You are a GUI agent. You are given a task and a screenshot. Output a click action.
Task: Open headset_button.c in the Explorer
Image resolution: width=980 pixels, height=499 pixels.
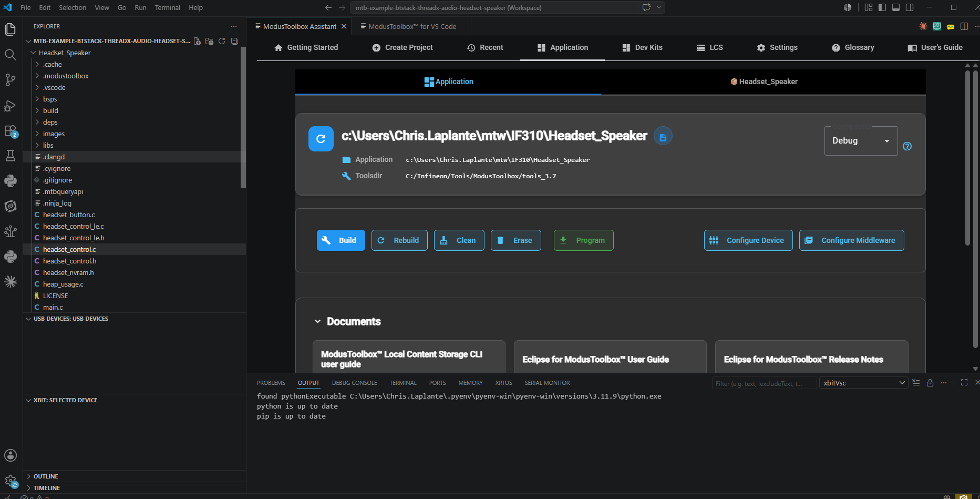coord(135,215)
